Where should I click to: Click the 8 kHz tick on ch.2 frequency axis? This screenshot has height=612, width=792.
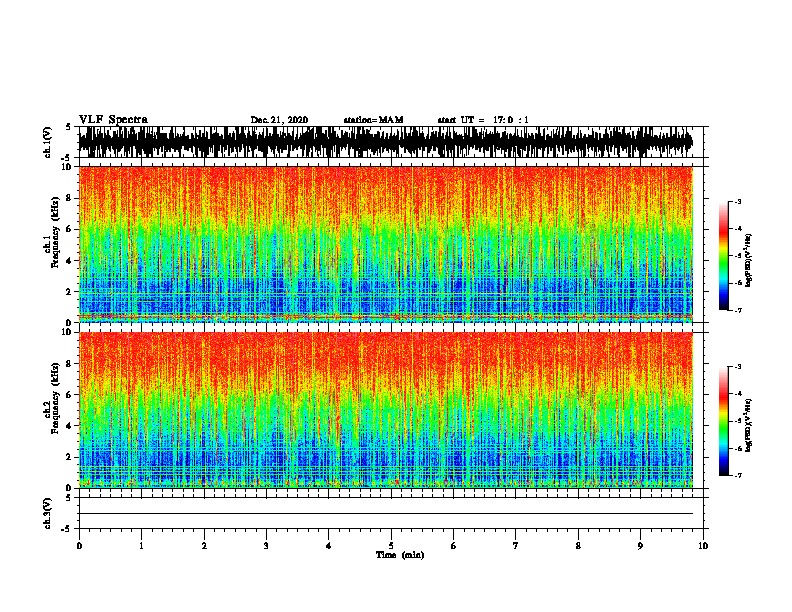[x=70, y=364]
